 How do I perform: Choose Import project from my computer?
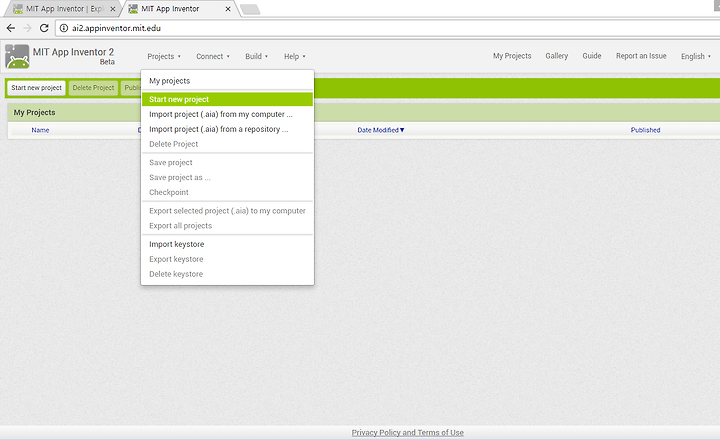[227, 114]
